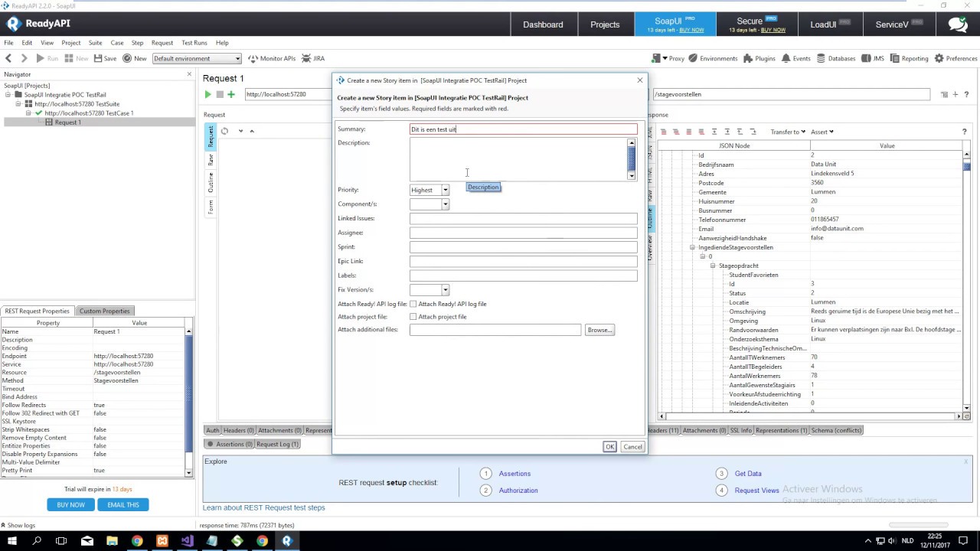Close the Navigator panel
980x551 pixels.
click(189, 74)
